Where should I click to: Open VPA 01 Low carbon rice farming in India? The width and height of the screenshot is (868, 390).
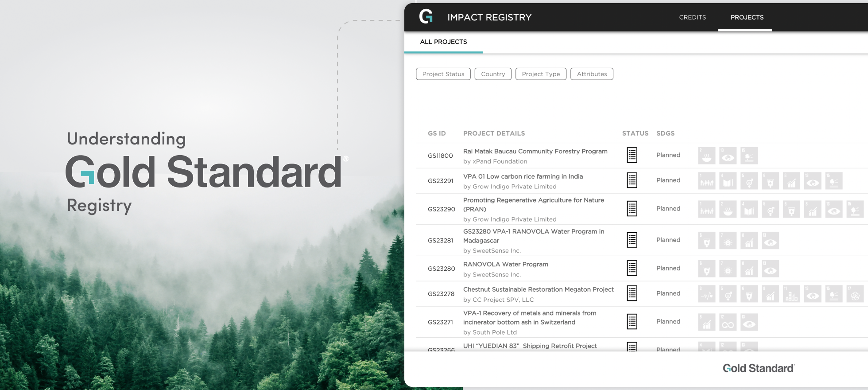523,176
